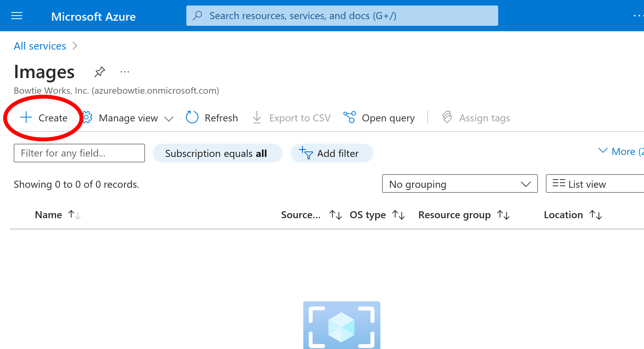
Task: Sort by Source column header
Action: point(301,215)
